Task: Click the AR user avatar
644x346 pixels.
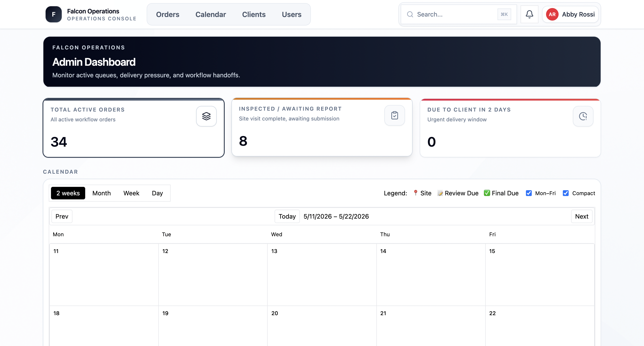Action: (552, 14)
